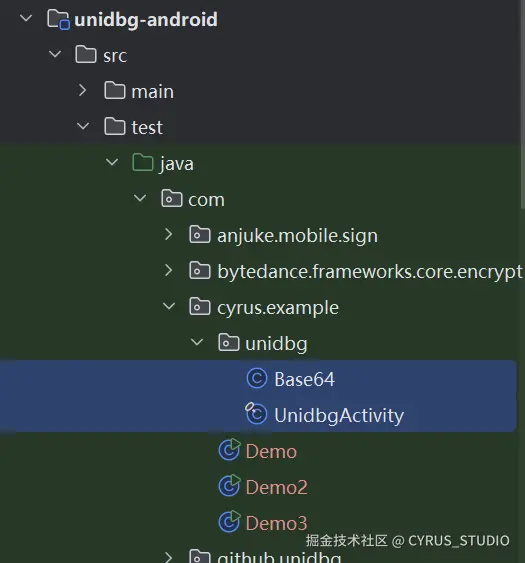Click the green java source root icon
This screenshot has width=525, height=563.
click(143, 162)
